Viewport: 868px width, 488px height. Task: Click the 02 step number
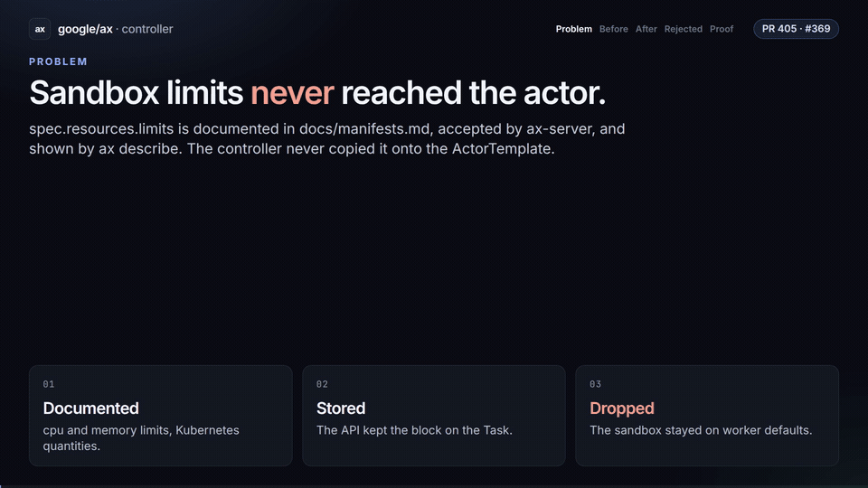[322, 384]
